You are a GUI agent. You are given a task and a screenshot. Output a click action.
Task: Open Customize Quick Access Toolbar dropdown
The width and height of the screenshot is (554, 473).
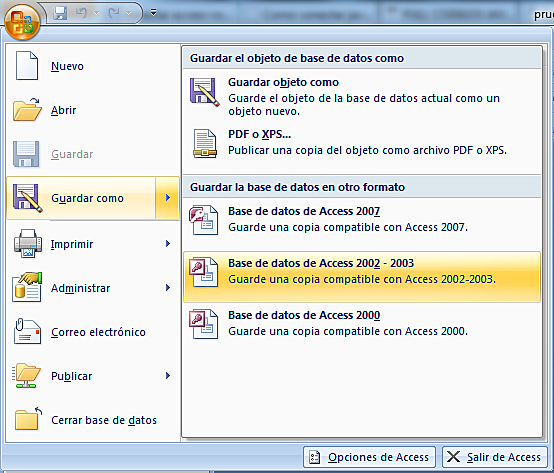point(153,13)
